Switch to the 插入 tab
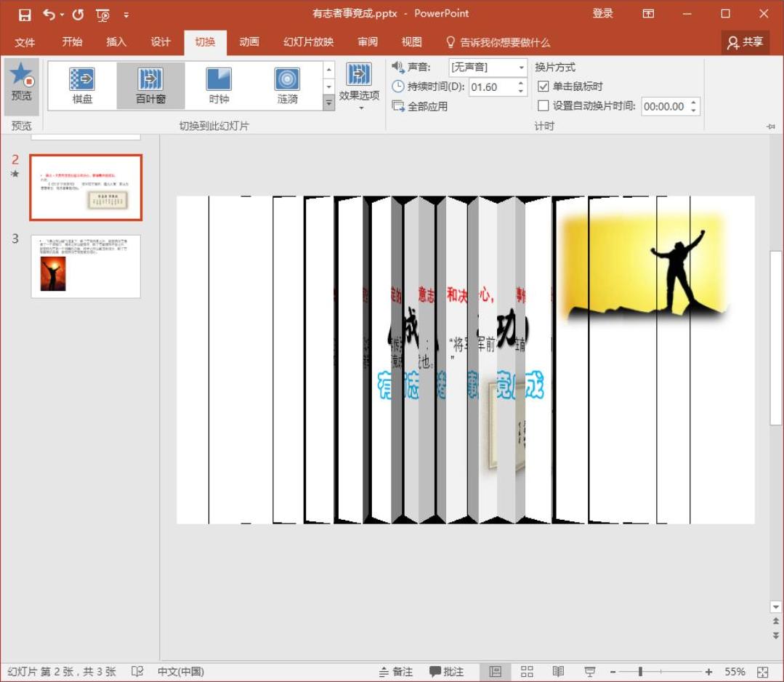784x682 pixels. coord(116,42)
